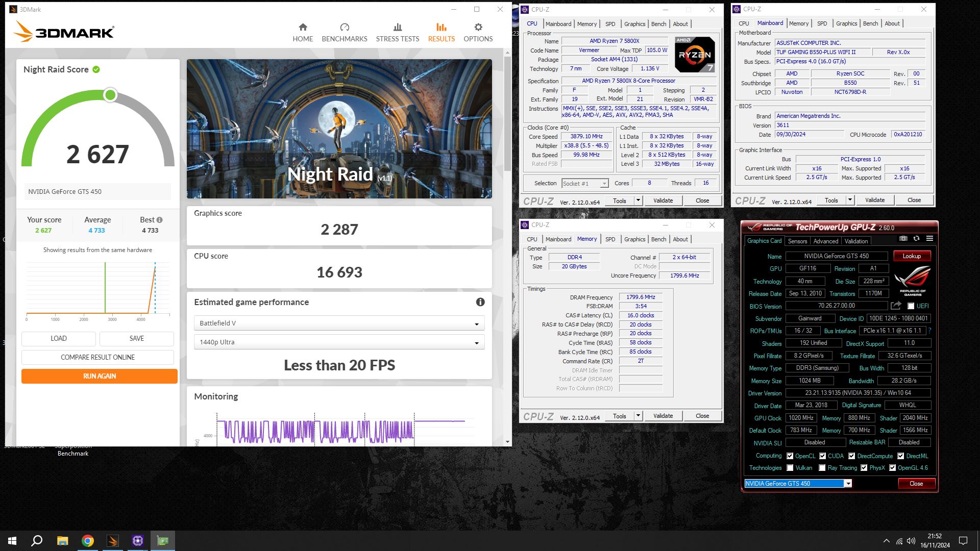Expand Tools arrow in CPU-Z Memory window
980x551 pixels.
(x=638, y=416)
